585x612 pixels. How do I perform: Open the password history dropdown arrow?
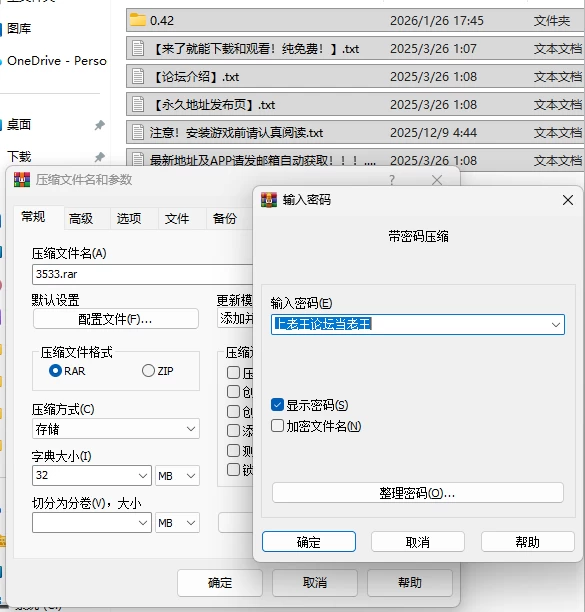coord(556,325)
